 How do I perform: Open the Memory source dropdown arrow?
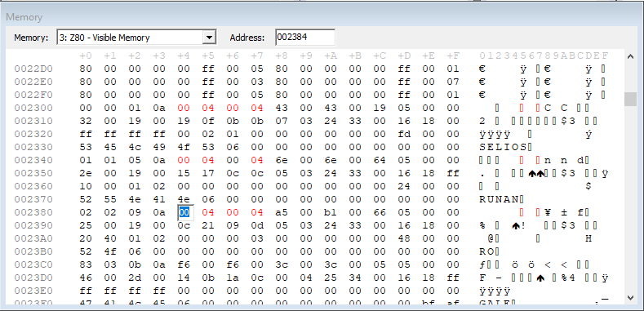[x=210, y=38]
